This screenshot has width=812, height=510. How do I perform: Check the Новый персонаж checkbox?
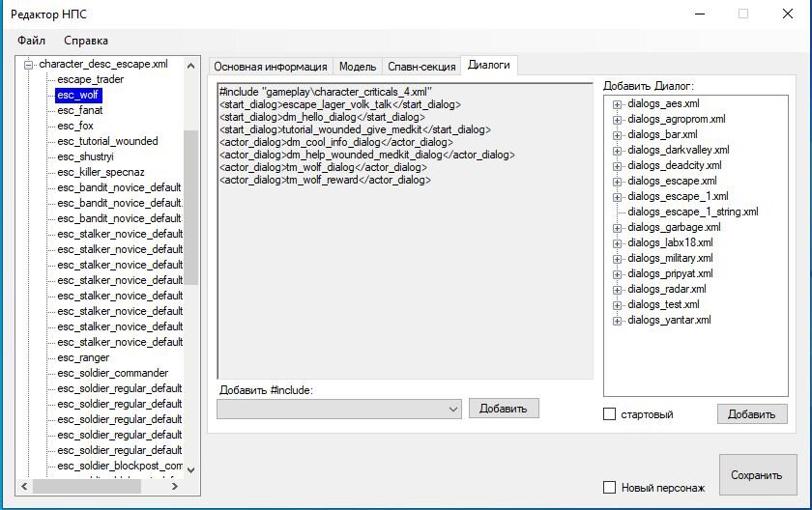click(x=610, y=488)
